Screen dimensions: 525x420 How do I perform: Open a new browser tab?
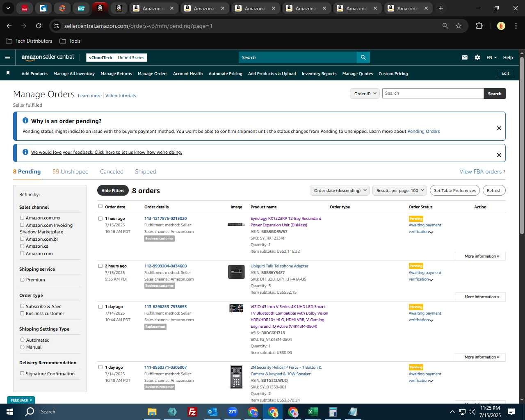pos(441,8)
